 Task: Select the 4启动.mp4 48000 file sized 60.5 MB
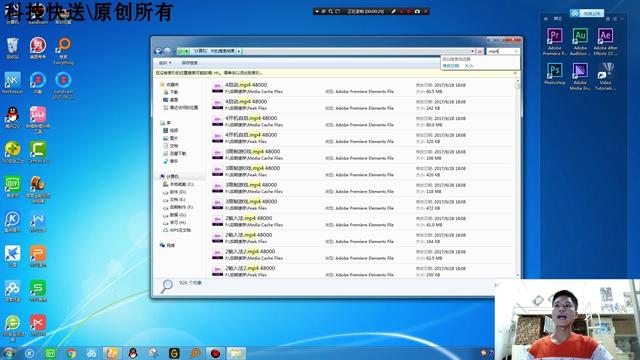tap(362, 88)
